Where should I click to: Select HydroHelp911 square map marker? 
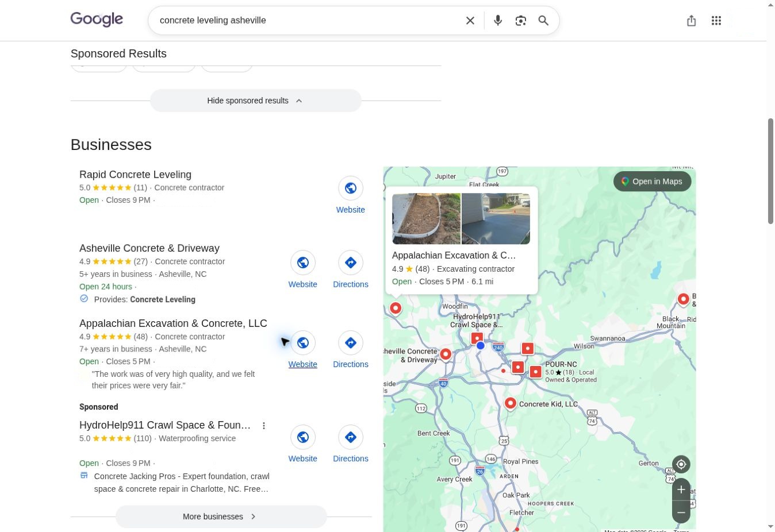477,338
